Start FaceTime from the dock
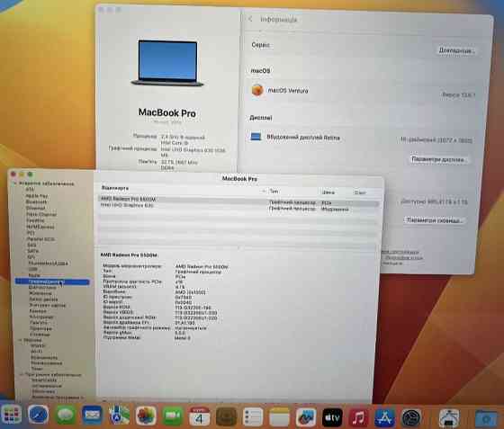Screen dimensions: 504x429 click(x=173, y=416)
